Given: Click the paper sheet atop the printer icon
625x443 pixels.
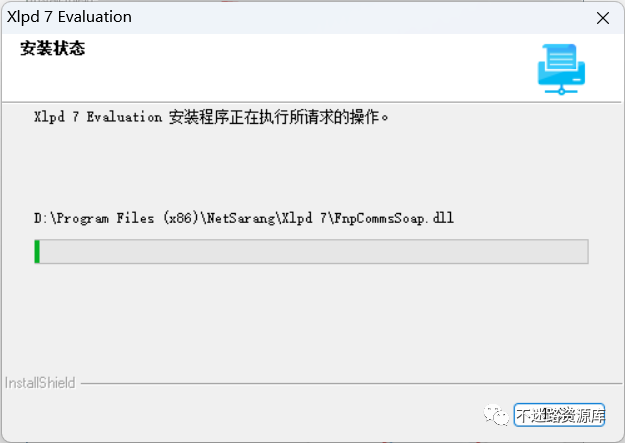Looking at the screenshot, I should click(x=561, y=56).
